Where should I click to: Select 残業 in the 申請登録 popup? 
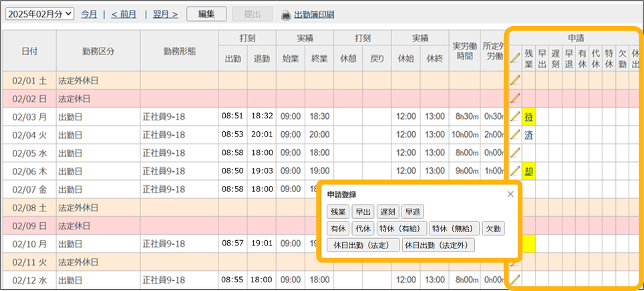click(338, 212)
